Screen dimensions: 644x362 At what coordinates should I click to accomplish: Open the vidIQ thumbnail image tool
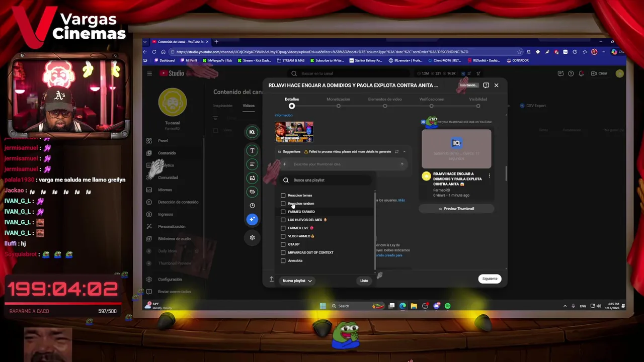pos(252,178)
